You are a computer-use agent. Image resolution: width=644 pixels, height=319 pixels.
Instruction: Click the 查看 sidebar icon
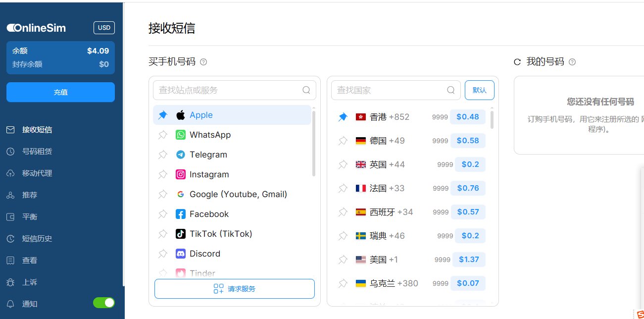(10, 261)
